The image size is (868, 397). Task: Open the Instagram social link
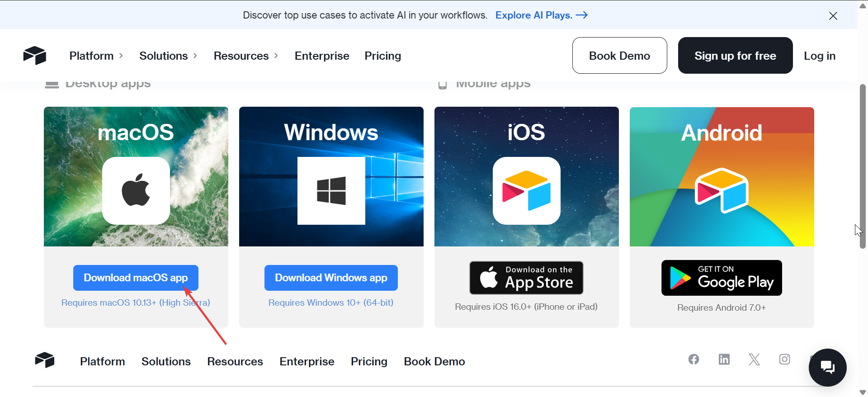coord(785,359)
